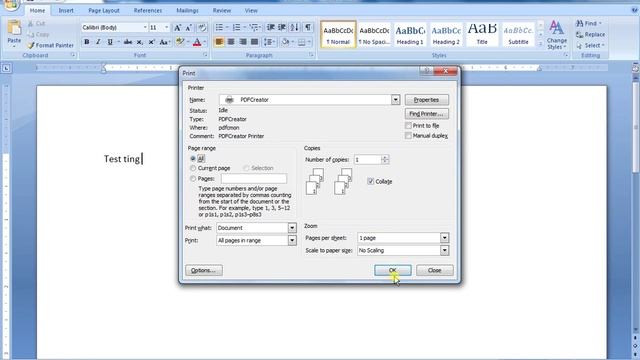
Task: Click the Increase Indent icon
Action: (282, 27)
